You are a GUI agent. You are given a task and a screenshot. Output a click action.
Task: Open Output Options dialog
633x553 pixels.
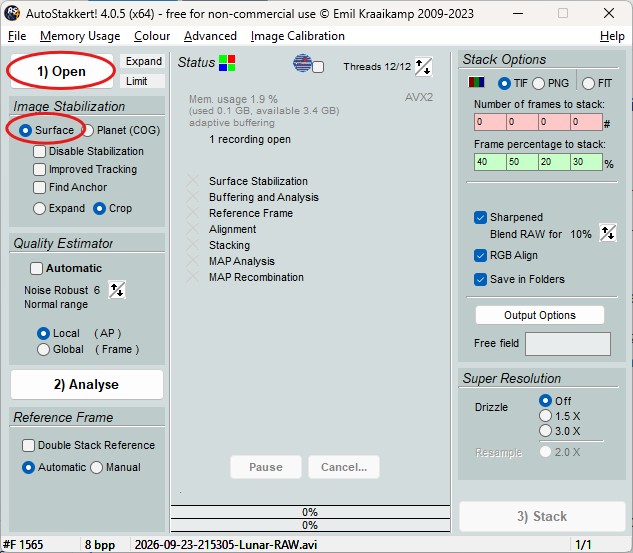(540, 315)
